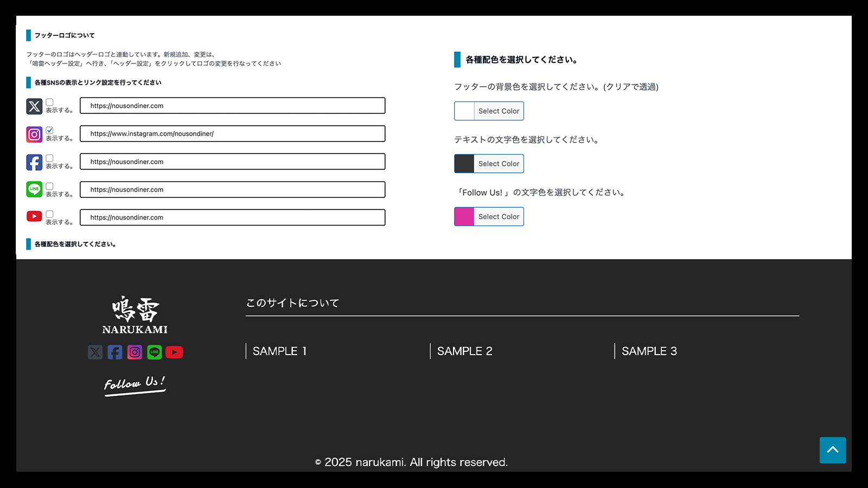
Task: Click the Instagram icon in SNS settings
Action: pos(34,134)
